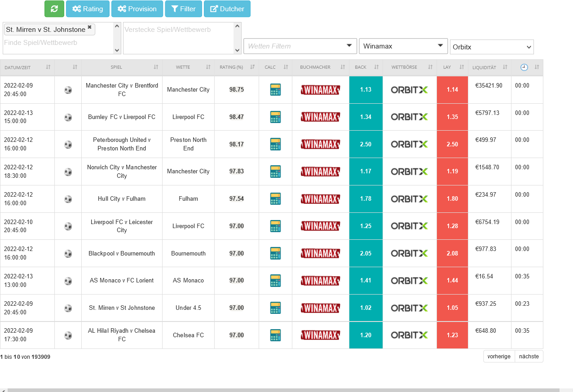Click lay odds 1.14 for Manchester City
The width and height of the screenshot is (573, 392).
(x=452, y=90)
